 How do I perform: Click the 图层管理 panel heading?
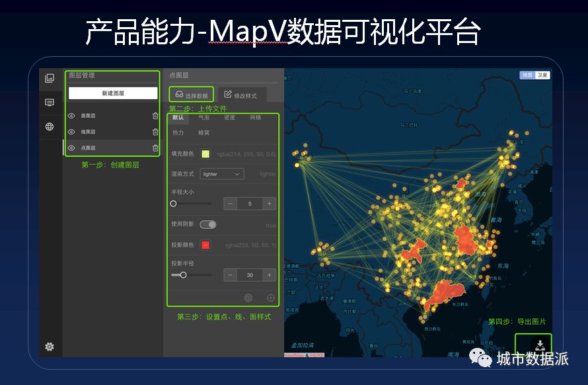pos(82,75)
